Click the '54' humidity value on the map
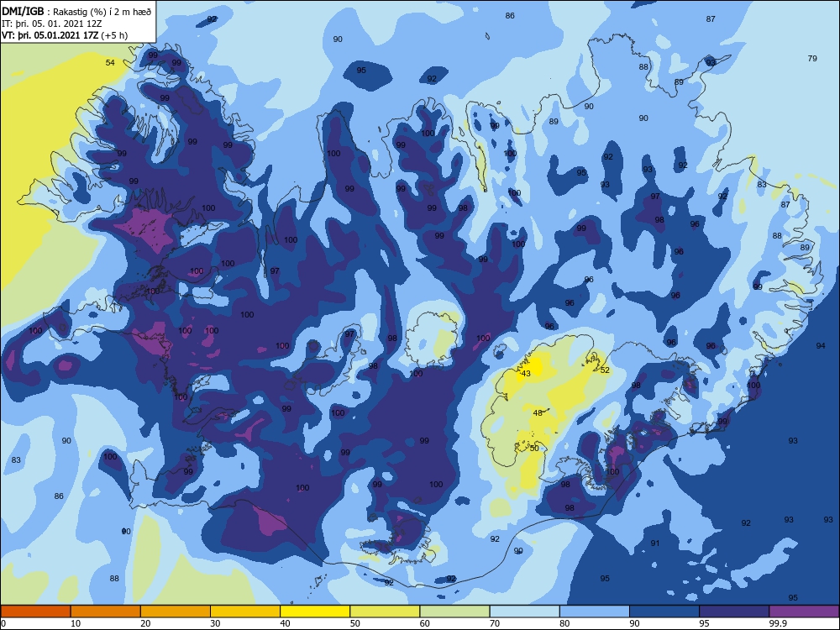The height and width of the screenshot is (630, 840). [x=110, y=63]
